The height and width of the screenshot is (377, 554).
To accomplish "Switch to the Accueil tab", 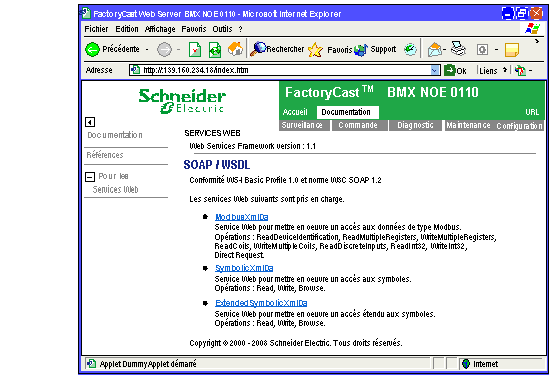I will click(x=295, y=112).
